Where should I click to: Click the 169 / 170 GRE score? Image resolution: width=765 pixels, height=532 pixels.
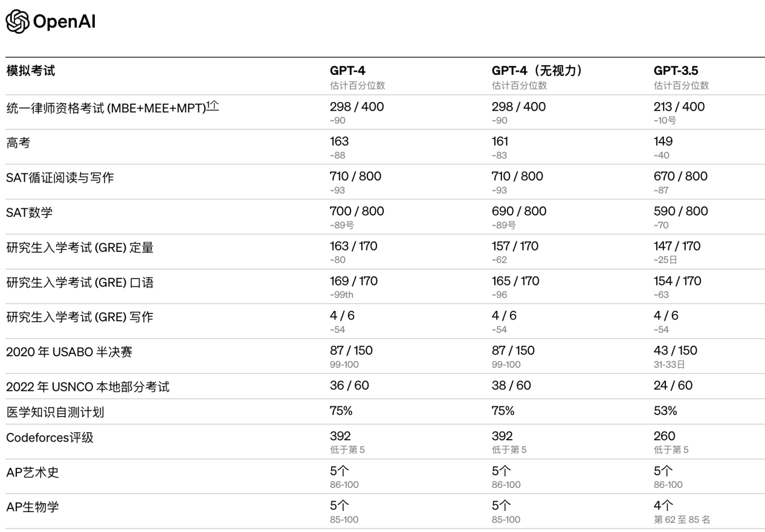tap(355, 281)
